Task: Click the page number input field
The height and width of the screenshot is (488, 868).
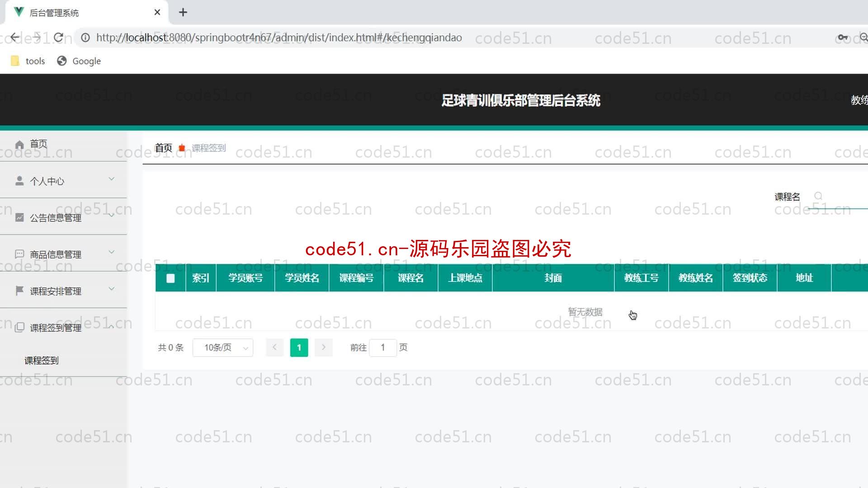Action: pos(382,347)
